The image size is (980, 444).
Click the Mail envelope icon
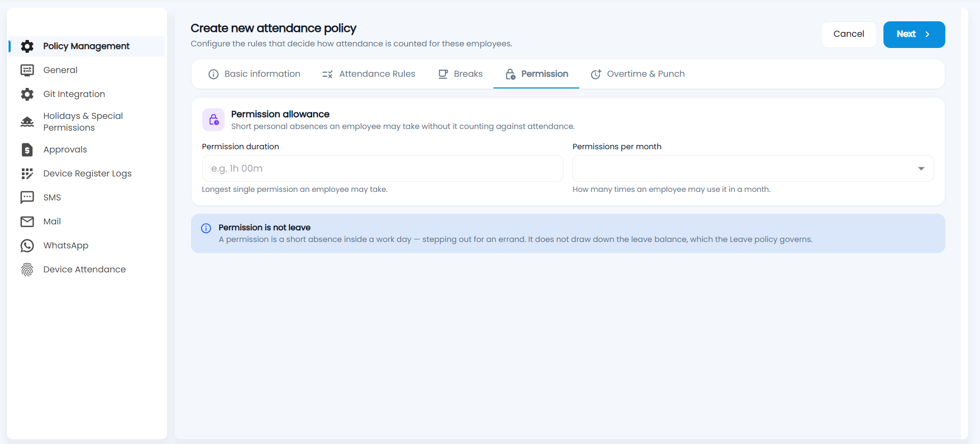[27, 222]
